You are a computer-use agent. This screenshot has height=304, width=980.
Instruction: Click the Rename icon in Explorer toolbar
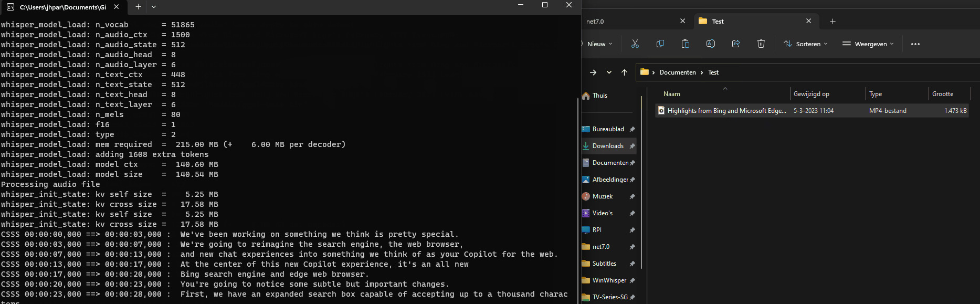point(711,44)
